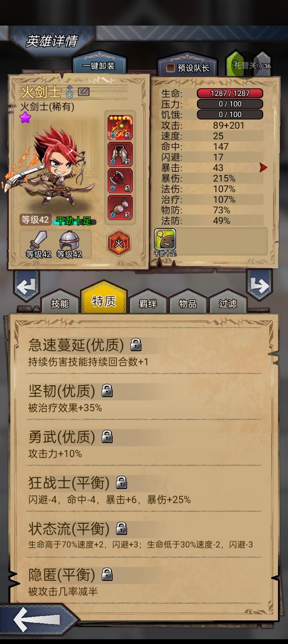Toggle the 预设队长 checkbox
288x644 pixels.
(171, 68)
